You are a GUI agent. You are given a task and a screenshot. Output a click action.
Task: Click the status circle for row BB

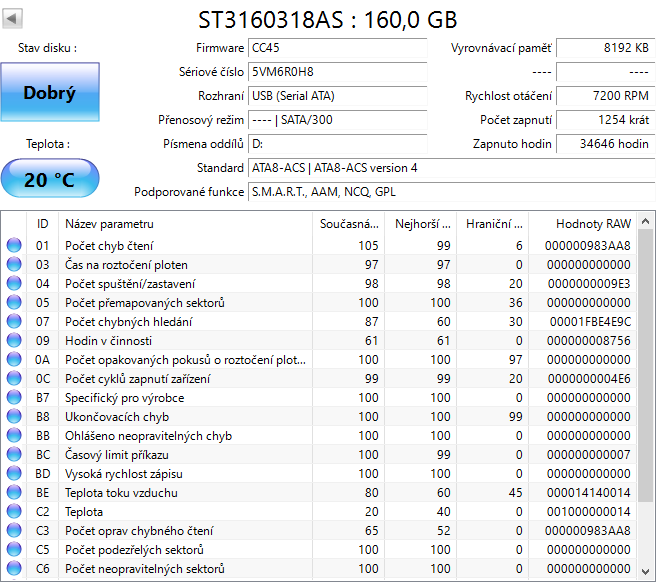[x=14, y=435]
